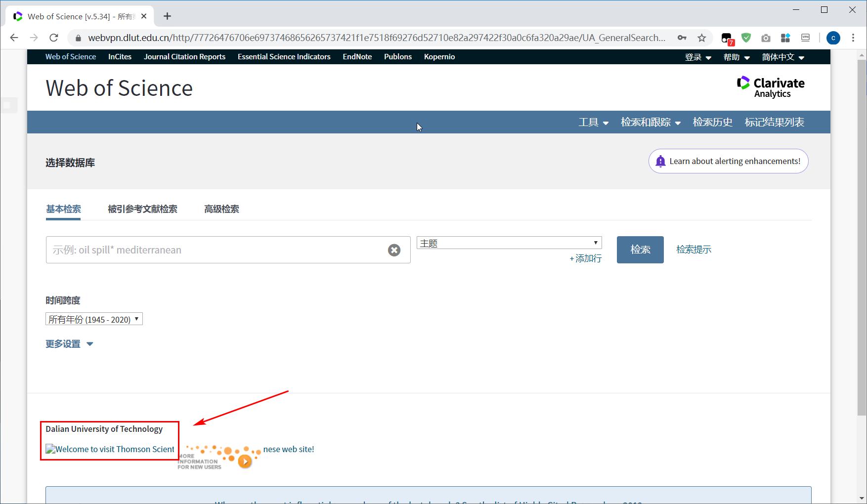Open the VPN extension
867x504 pixels.
click(x=806, y=38)
